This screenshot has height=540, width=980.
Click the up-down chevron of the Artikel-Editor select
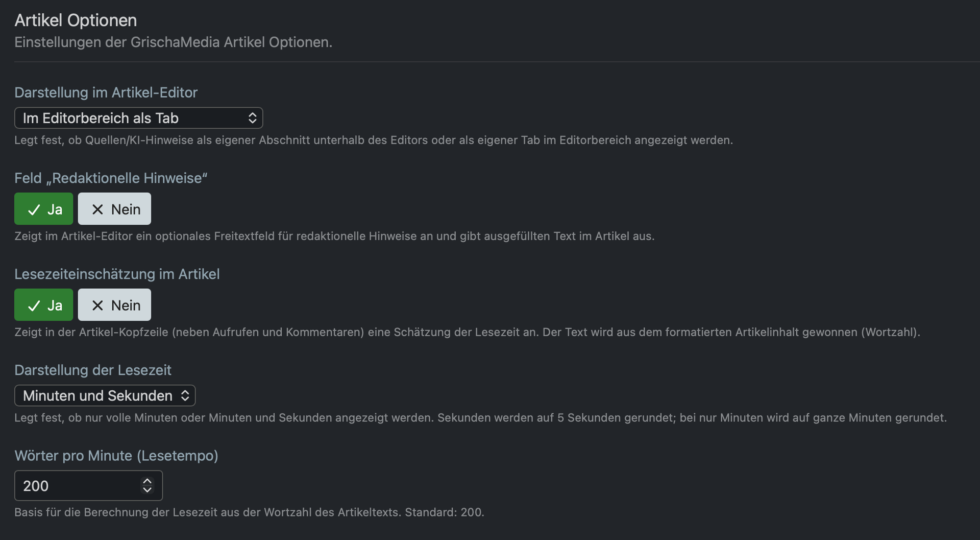coord(252,118)
